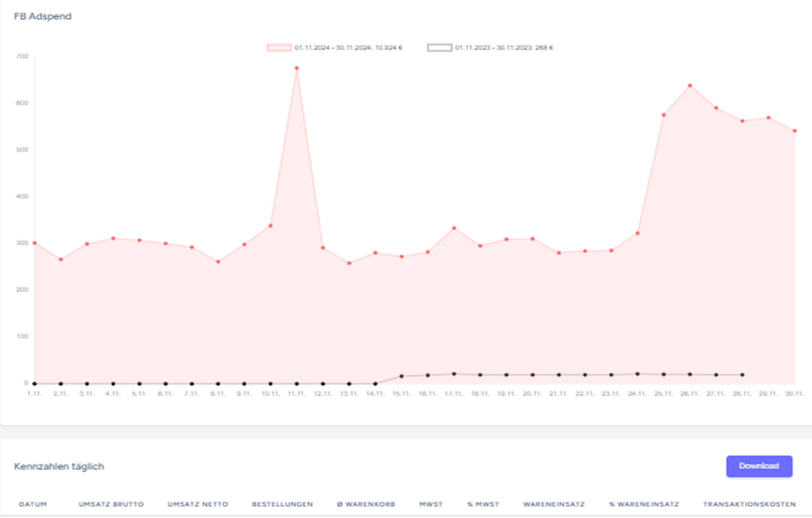This screenshot has width=812, height=518.
Task: Click the FB Adspend chart title
Action: point(43,16)
